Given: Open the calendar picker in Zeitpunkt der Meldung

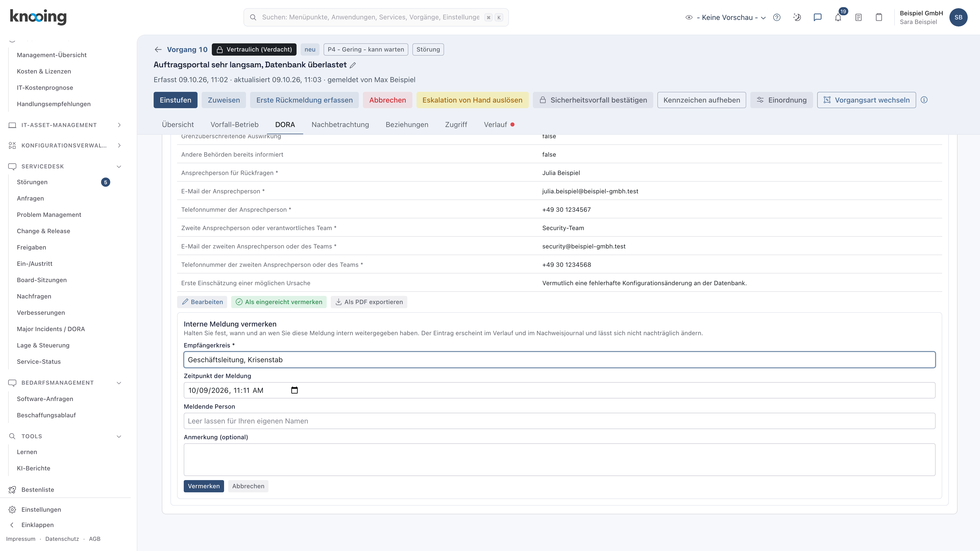Looking at the screenshot, I should 295,390.
